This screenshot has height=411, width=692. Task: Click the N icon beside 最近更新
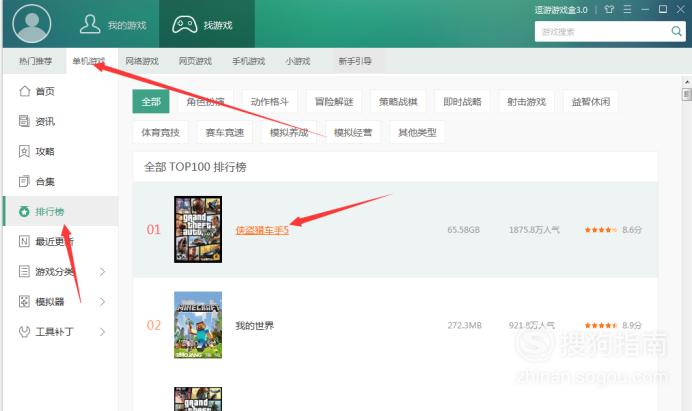(x=24, y=241)
